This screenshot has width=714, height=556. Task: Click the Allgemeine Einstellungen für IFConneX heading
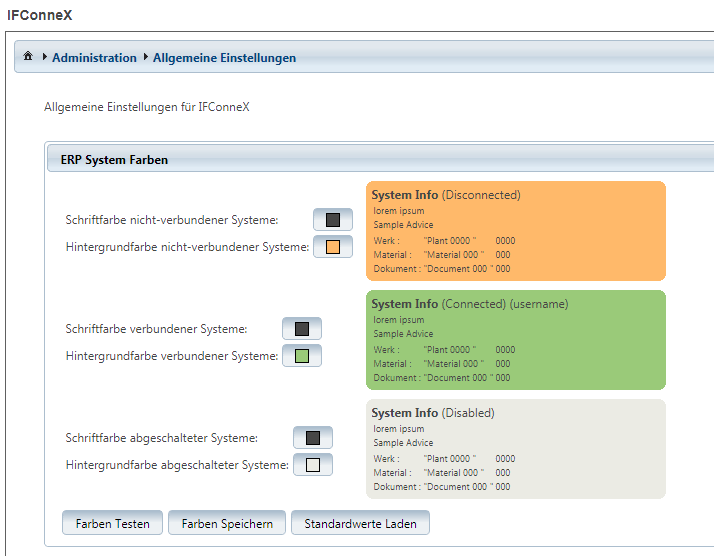(x=146, y=106)
